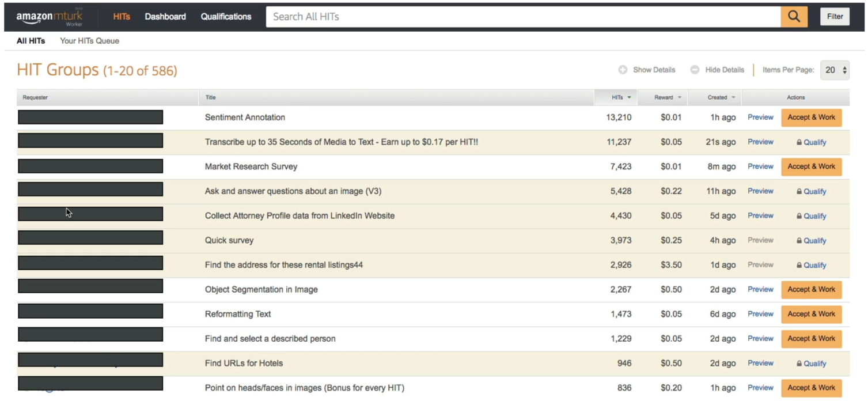Click in the Search All HITs field
This screenshot has height=401, width=868.
(523, 17)
